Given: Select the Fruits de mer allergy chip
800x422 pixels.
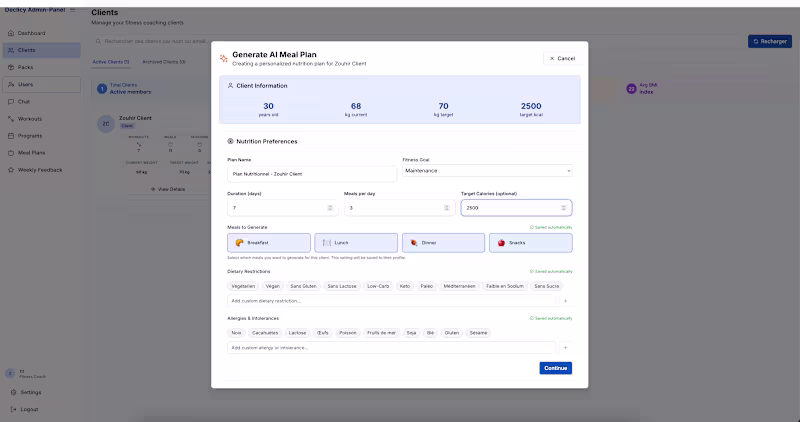Looking at the screenshot, I should pos(382,333).
